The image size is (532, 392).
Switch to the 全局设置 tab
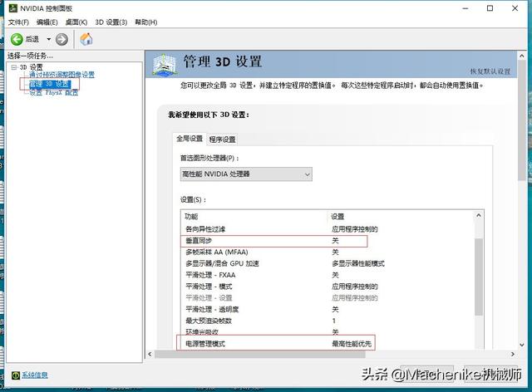[190, 139]
